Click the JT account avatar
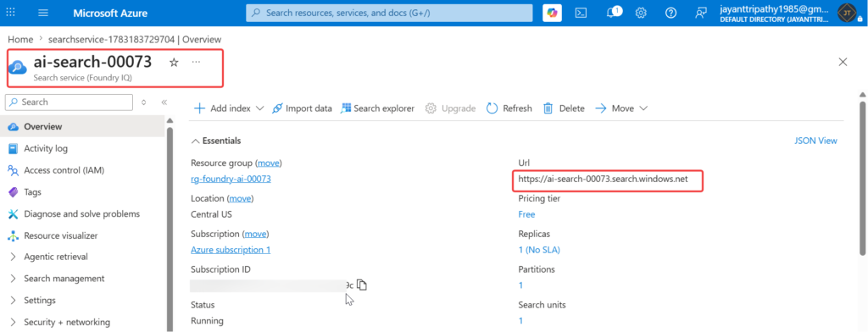This screenshot has width=868, height=332. coord(847,13)
